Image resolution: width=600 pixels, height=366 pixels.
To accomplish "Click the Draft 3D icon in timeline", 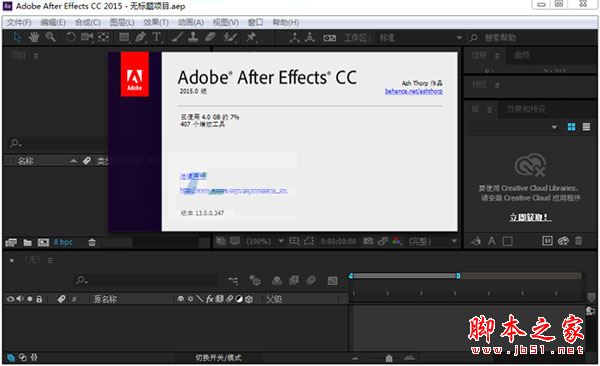I will point(255,280).
